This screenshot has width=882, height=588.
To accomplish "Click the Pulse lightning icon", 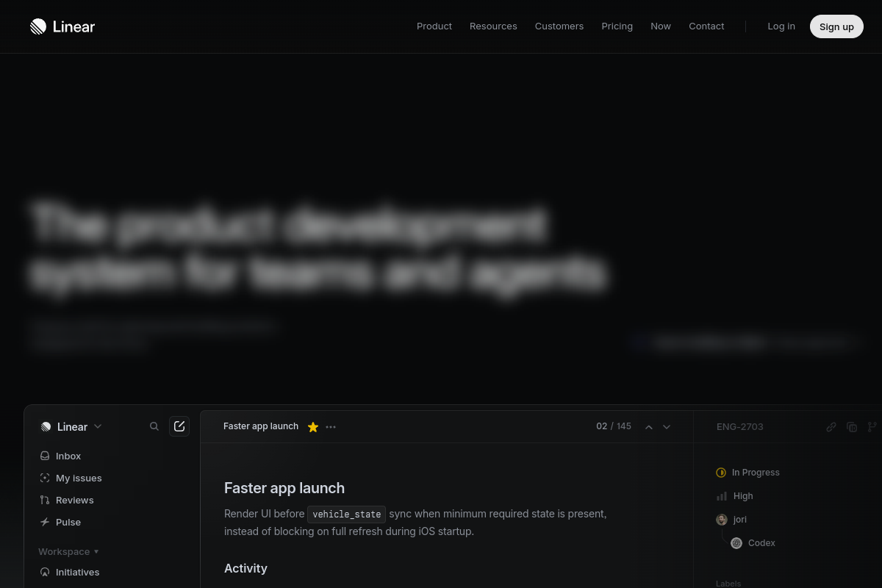I will coord(45,522).
